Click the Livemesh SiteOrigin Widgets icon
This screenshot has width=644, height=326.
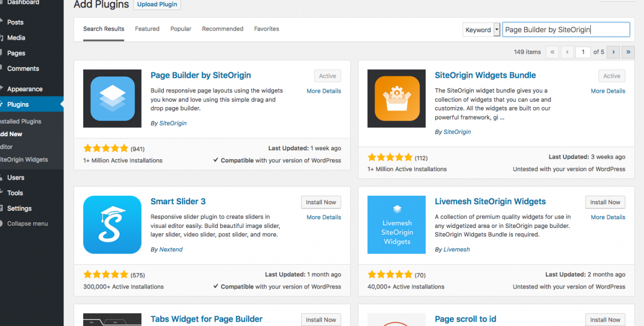(397, 225)
